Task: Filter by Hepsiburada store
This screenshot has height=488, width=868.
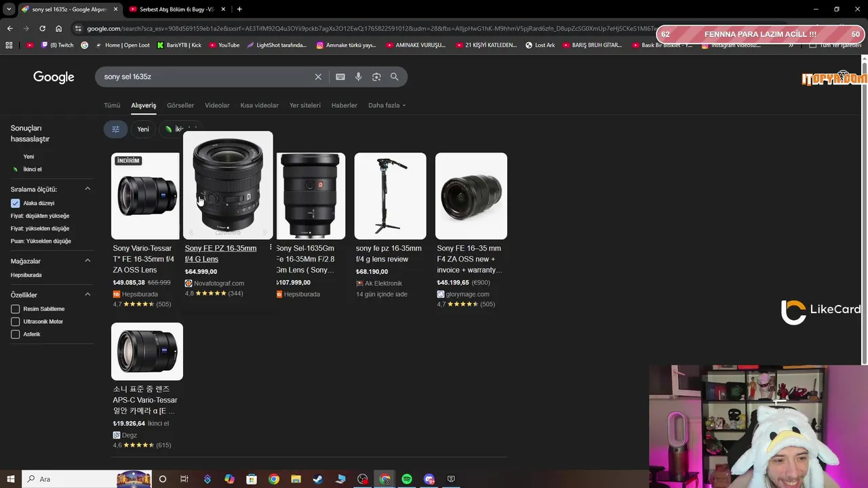Action: [26, 275]
